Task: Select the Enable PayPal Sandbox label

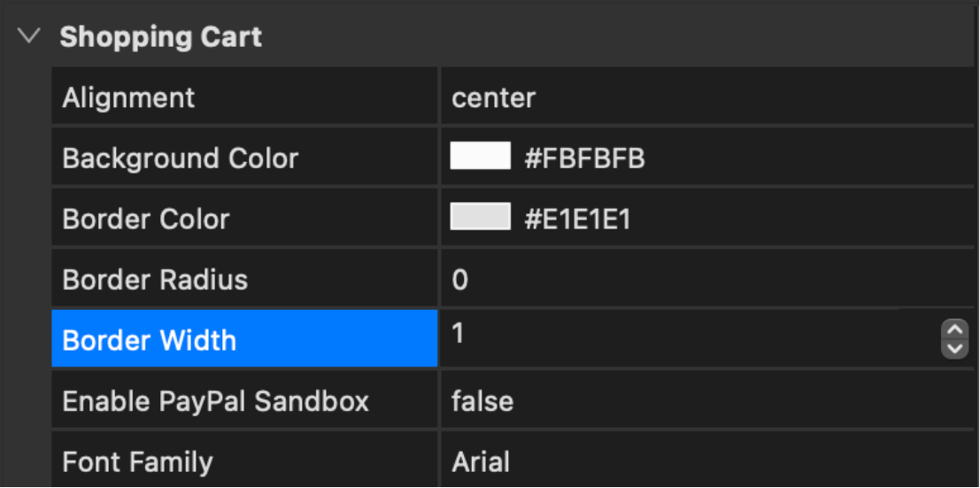Action: [x=215, y=401]
